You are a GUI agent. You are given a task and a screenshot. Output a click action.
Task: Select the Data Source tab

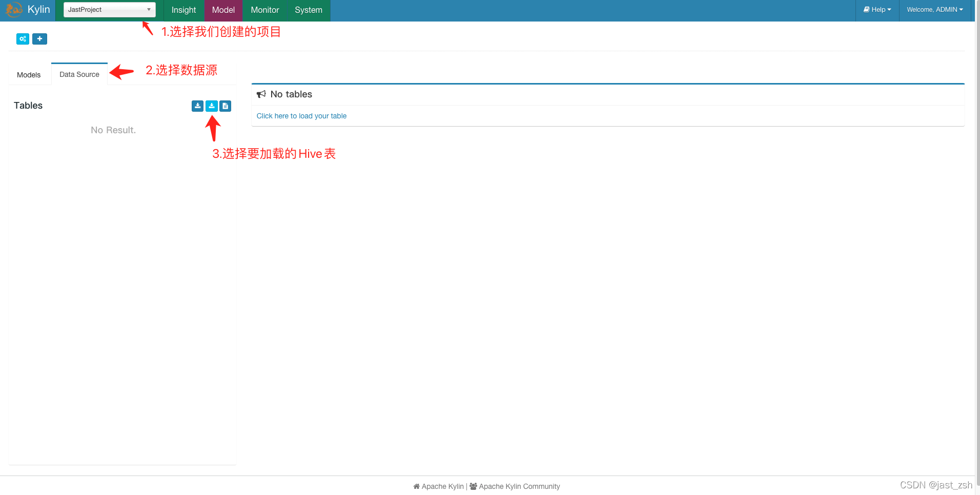79,74
